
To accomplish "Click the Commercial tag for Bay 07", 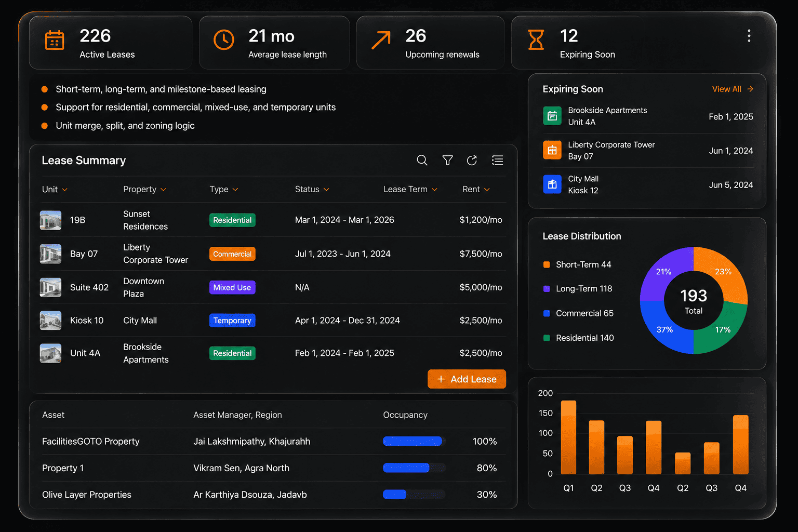I will [x=232, y=254].
